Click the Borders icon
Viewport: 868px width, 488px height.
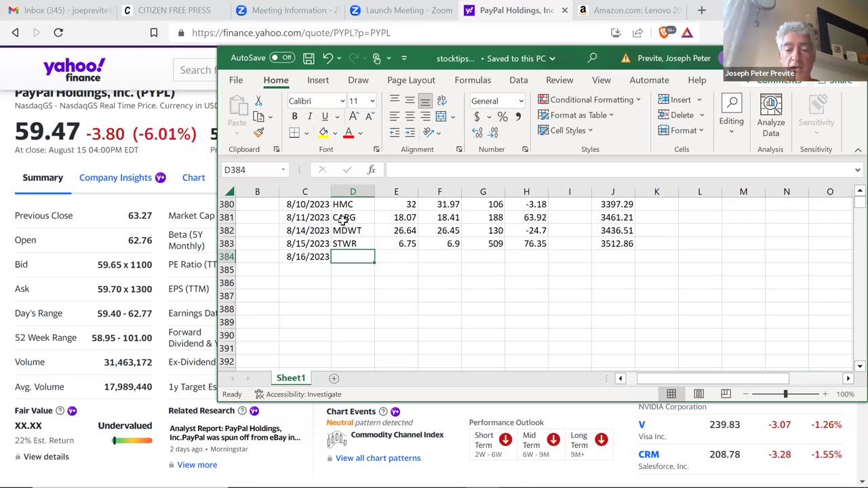294,133
